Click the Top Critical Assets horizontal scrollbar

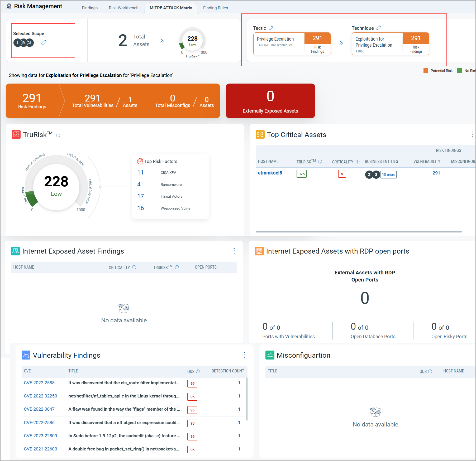(359, 232)
